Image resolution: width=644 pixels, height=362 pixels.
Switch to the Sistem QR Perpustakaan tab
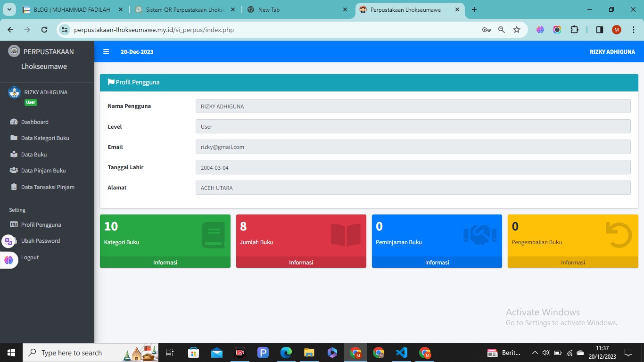click(x=185, y=9)
